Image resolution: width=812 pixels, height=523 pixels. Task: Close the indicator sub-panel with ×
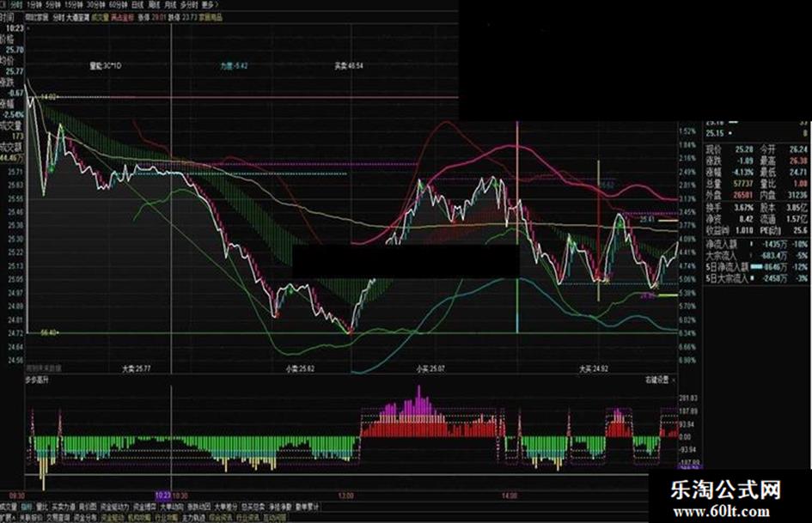coord(673,380)
